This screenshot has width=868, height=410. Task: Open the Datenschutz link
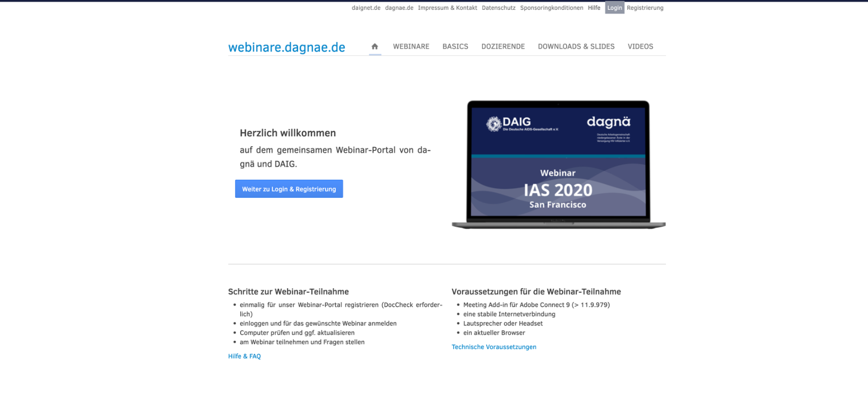(x=498, y=8)
